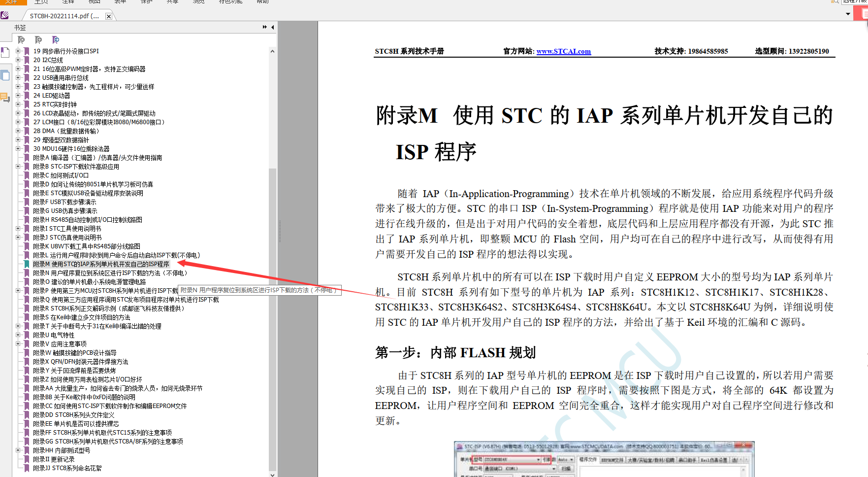
Task: Open bookmark 附录H RS485自动控制或I/O口控制线路图
Action: pos(88,220)
